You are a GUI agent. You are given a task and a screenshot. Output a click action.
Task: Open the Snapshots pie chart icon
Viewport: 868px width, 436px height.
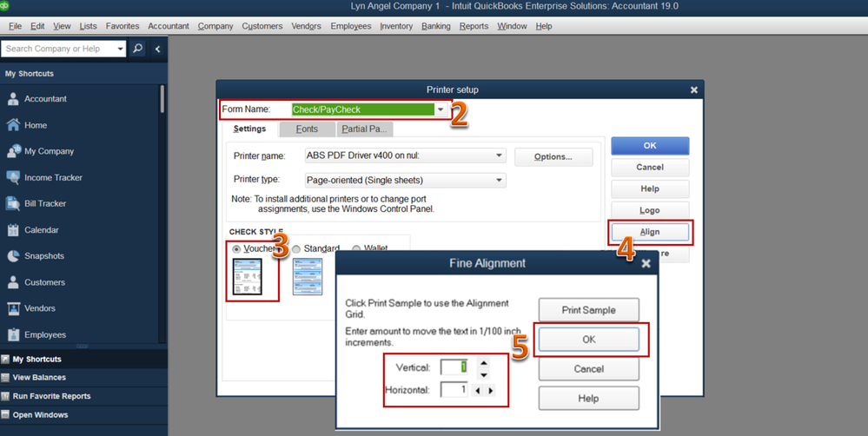[13, 256]
